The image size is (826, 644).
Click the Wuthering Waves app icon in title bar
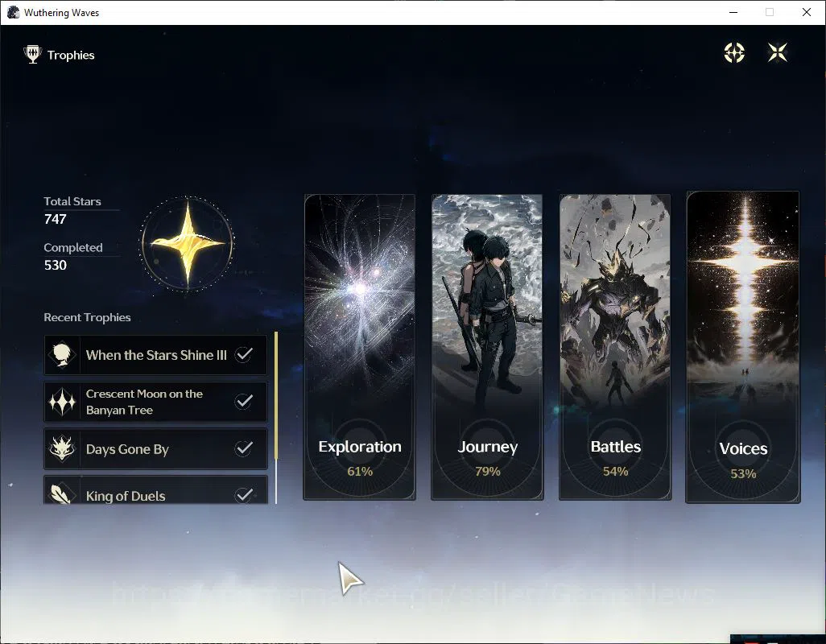[13, 12]
